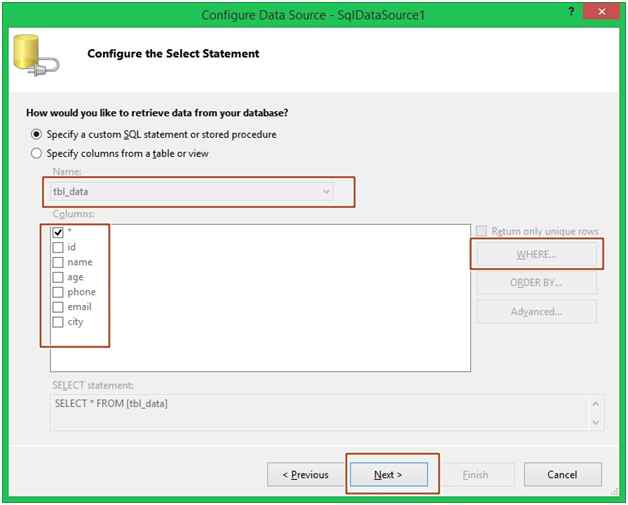Cancel the data source wizard
Viewport: 628px width, 505px height.
point(563,475)
